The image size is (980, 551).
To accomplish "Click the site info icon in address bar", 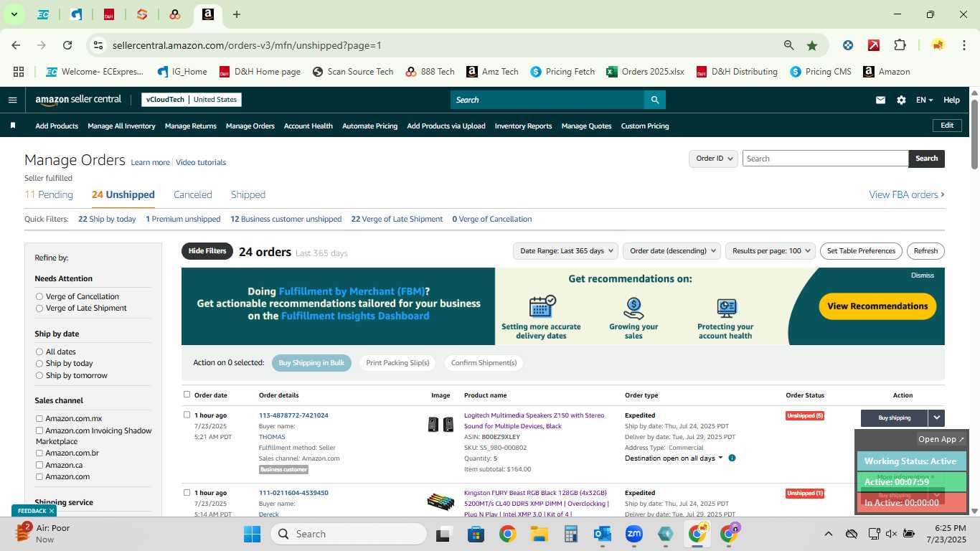I will (98, 45).
